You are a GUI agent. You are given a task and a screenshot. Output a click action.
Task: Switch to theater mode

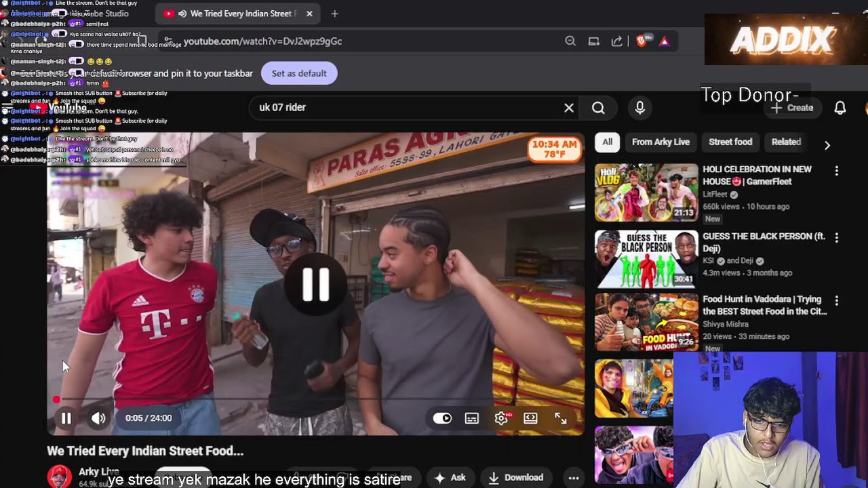coord(530,418)
